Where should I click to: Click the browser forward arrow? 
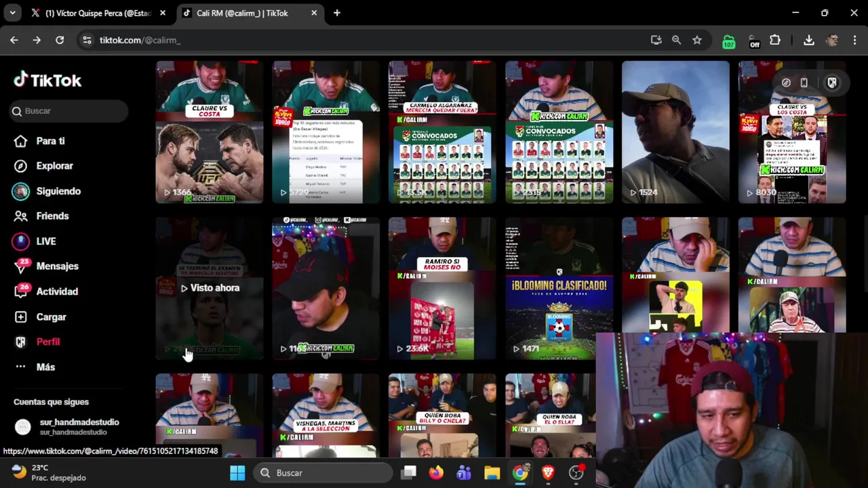click(37, 40)
